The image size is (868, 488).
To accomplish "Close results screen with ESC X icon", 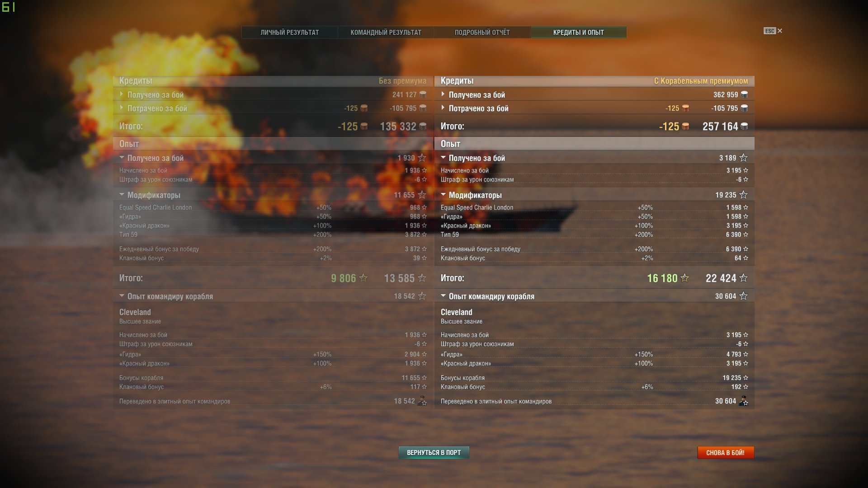I will tap(773, 31).
